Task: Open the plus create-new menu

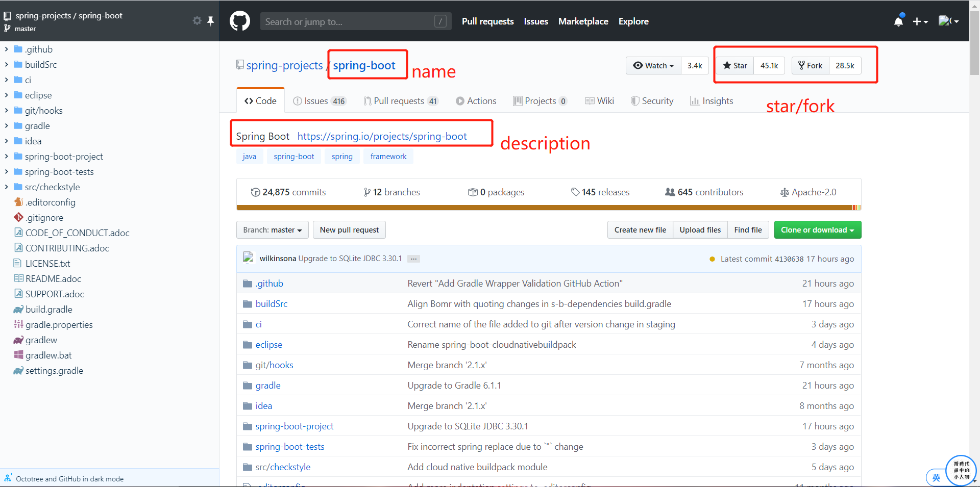Action: coord(920,21)
